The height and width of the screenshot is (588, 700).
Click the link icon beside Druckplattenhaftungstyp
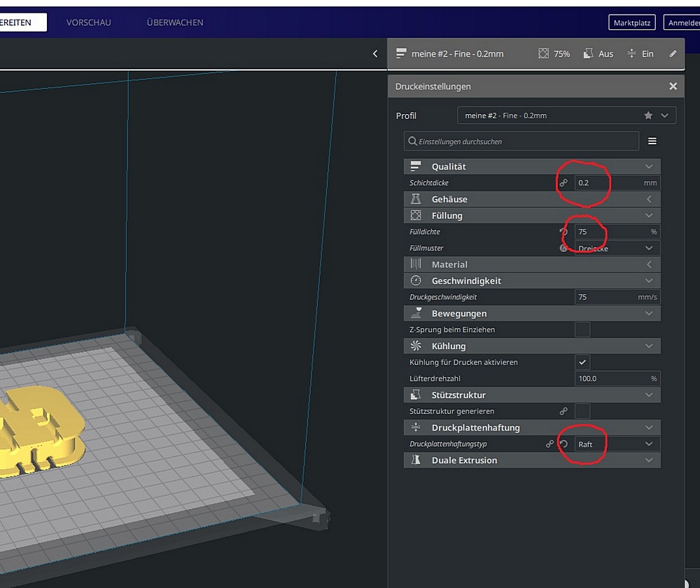coord(550,444)
